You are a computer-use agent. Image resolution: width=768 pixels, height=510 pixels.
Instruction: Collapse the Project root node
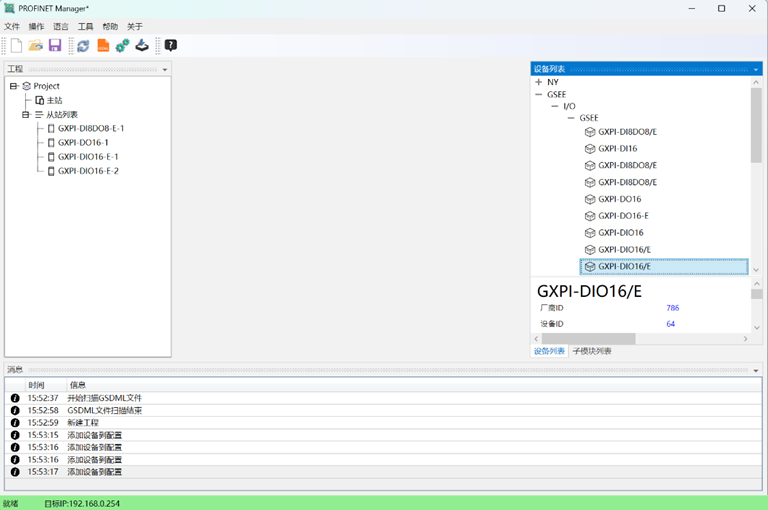pyautogui.click(x=13, y=86)
